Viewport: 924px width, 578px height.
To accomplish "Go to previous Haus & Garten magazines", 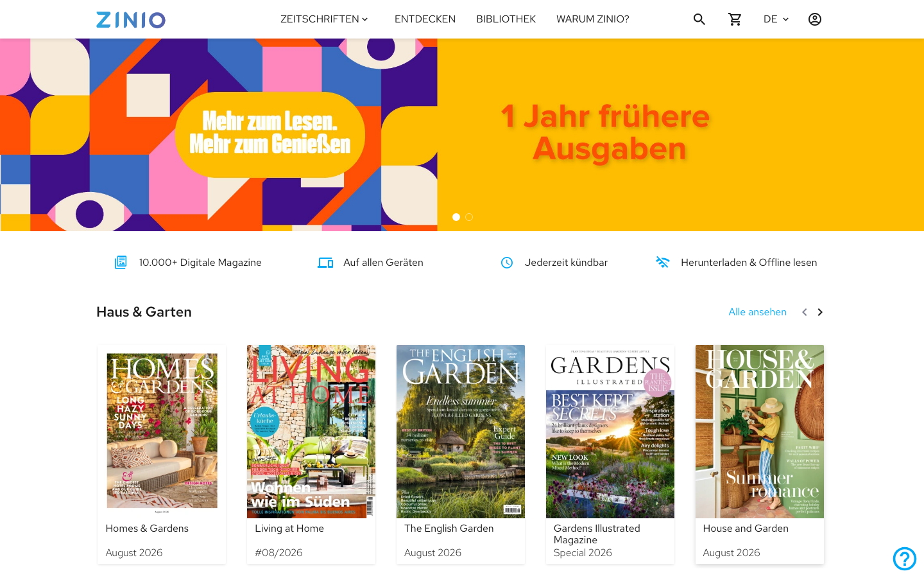I will tap(805, 312).
